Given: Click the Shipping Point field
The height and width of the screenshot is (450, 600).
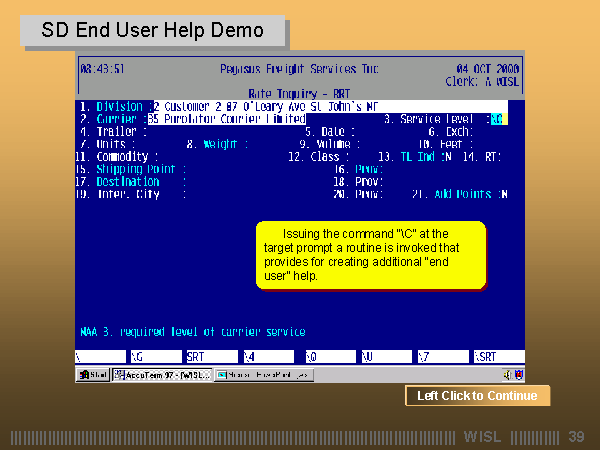Looking at the screenshot, I should (130, 169).
